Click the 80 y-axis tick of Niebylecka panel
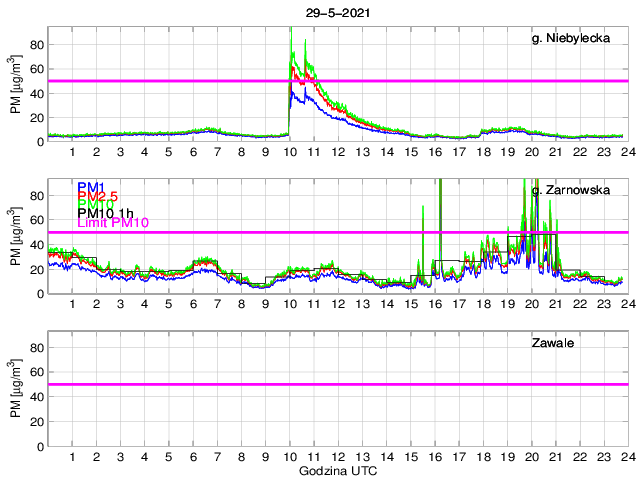Image resolution: width=640 pixels, height=480 pixels. 35,44
